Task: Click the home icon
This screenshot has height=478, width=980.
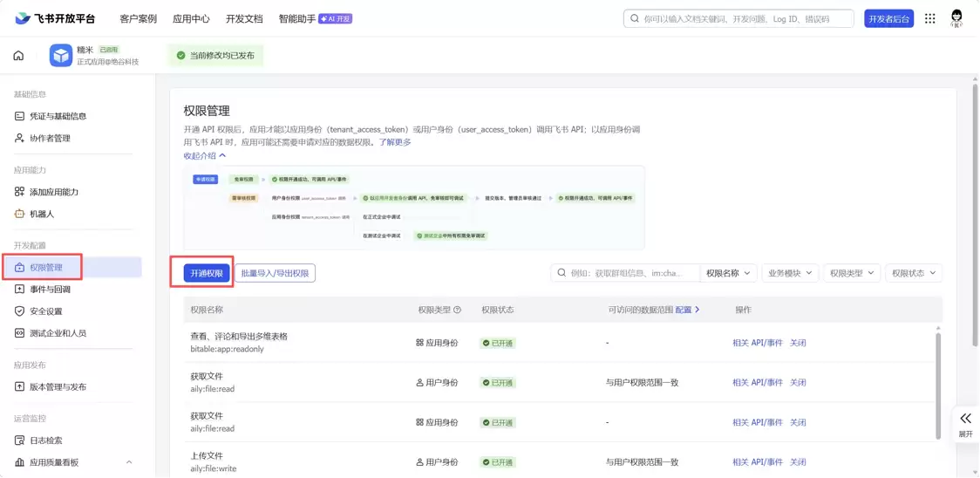Action: 19,55
